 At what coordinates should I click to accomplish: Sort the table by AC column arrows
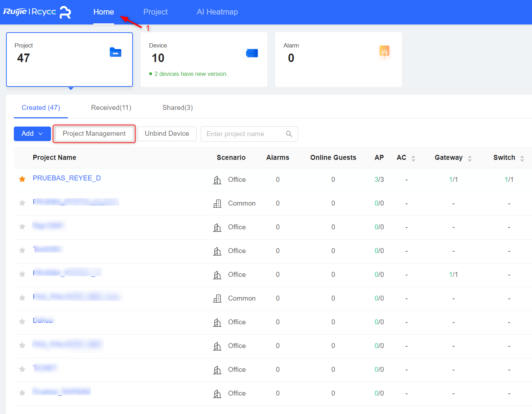pos(413,158)
